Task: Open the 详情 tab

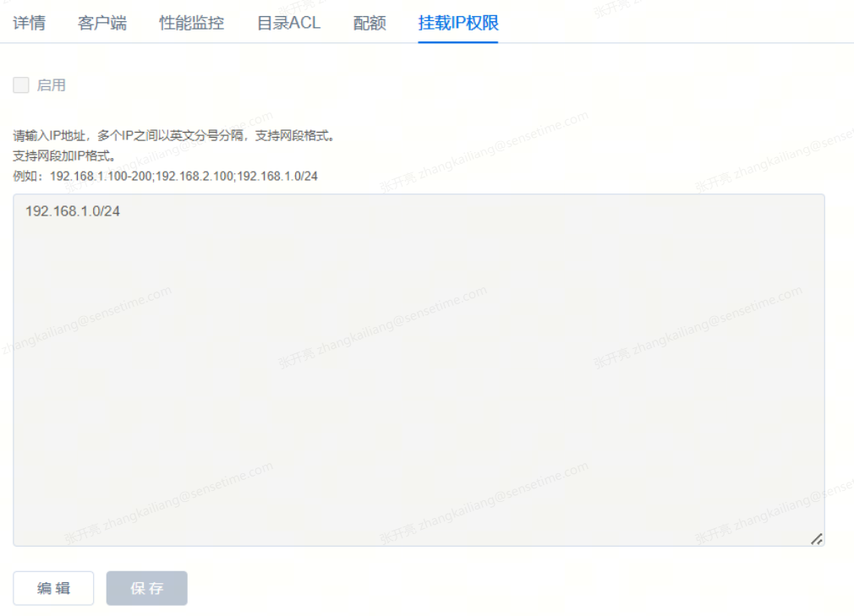Action: tap(30, 23)
